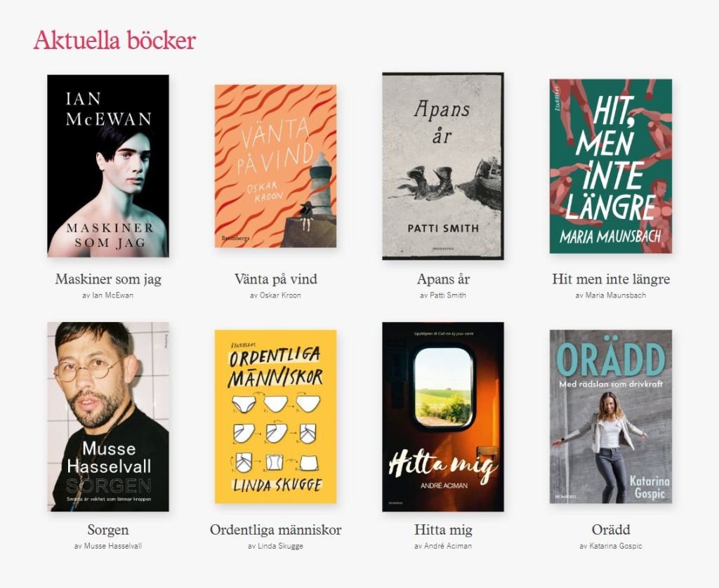Select the Sorgen book cover with man
Viewport: 719px width, 588px height.
108,417
